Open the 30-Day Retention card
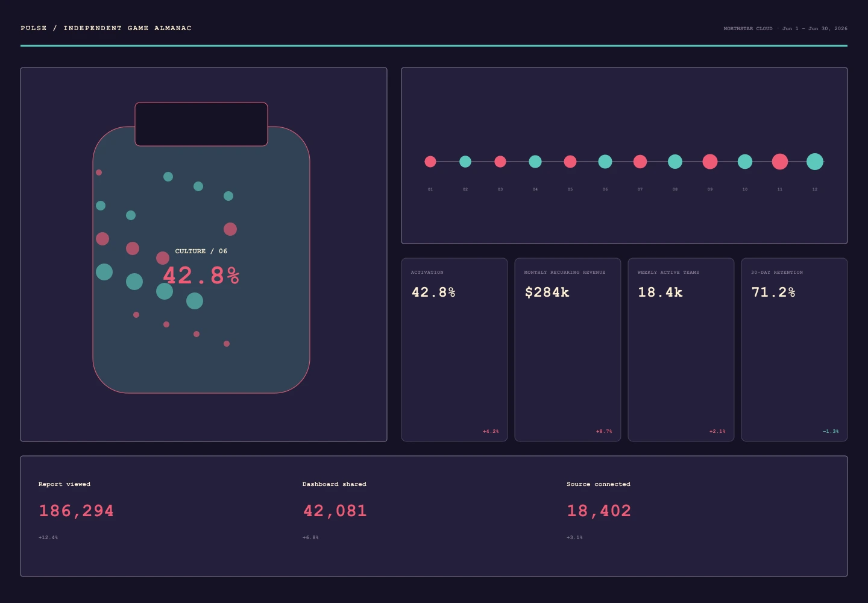The image size is (868, 603). click(794, 350)
